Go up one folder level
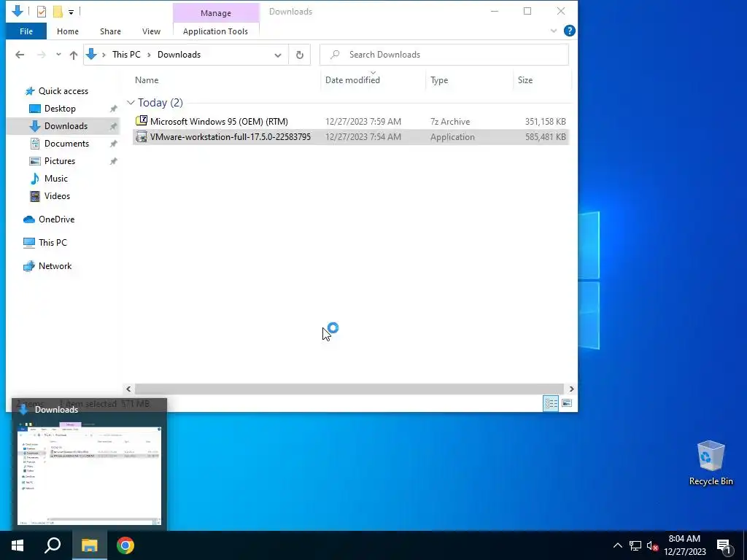 click(x=74, y=55)
